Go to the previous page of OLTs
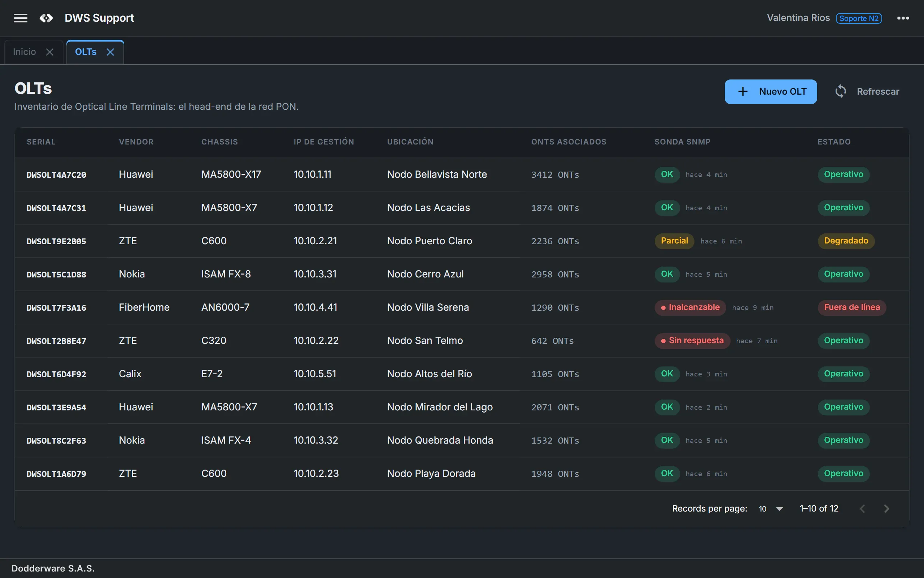This screenshot has width=924, height=578. 862,509
